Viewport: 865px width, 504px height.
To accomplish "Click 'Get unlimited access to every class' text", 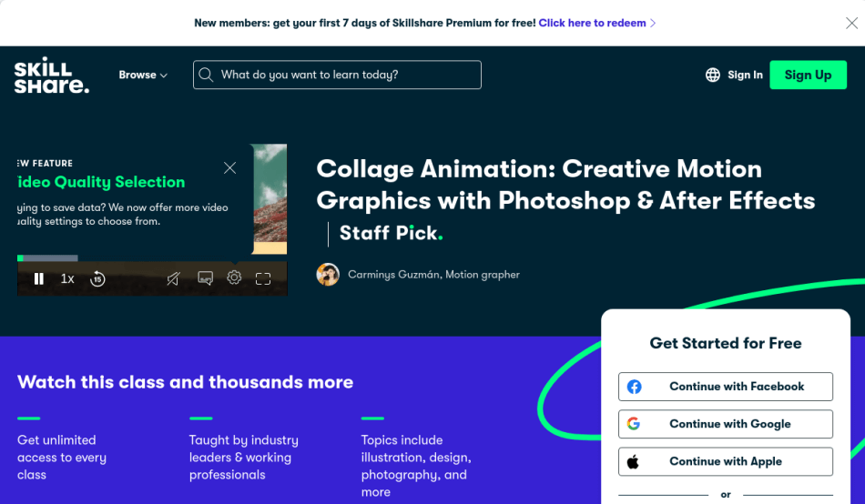I will 62,457.
